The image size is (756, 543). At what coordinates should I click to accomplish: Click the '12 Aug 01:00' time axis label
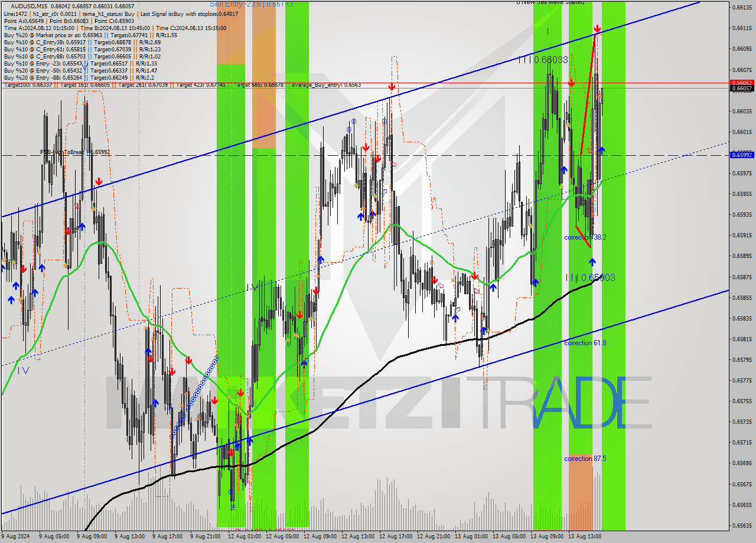pos(244,537)
